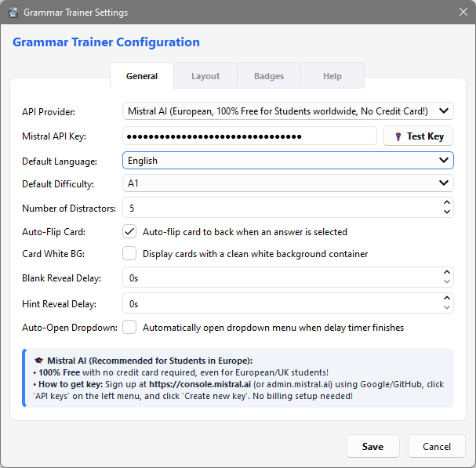Open the Help tab
476x468 pixels.
332,76
